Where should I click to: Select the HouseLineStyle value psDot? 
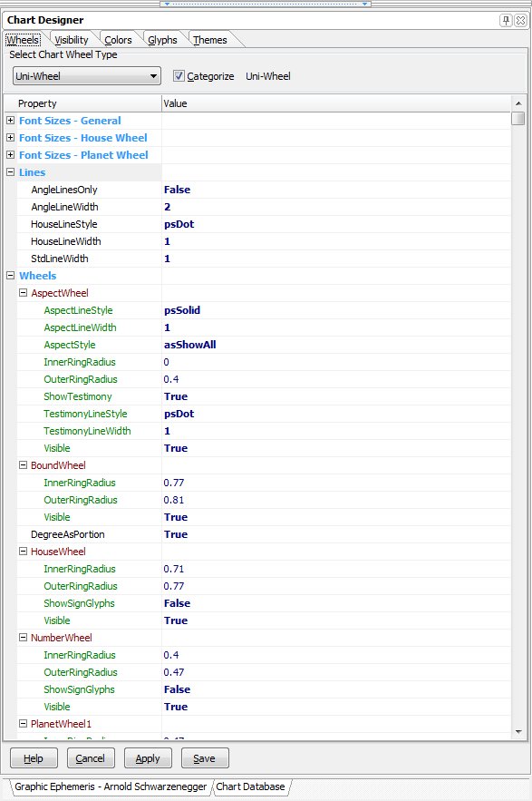(179, 224)
